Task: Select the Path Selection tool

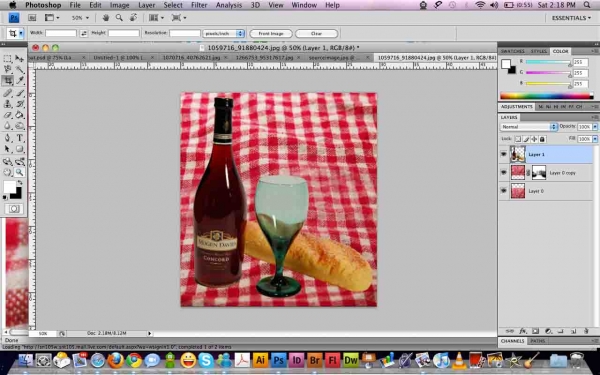Action: [7, 149]
